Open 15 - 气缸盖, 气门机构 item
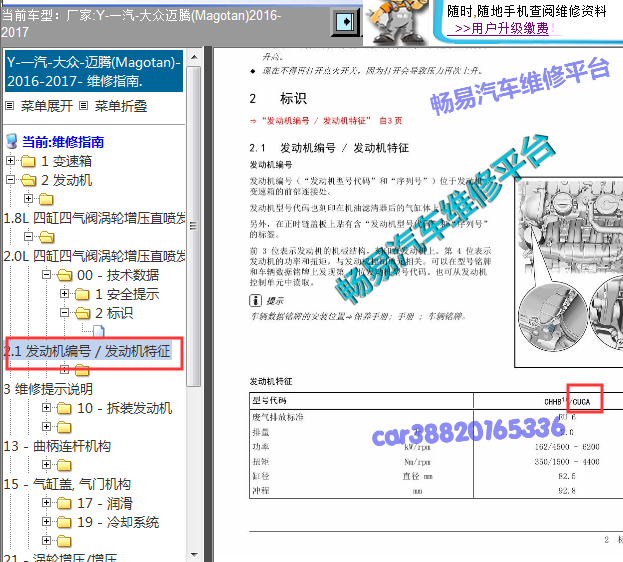The height and width of the screenshot is (562, 623). click(67, 484)
